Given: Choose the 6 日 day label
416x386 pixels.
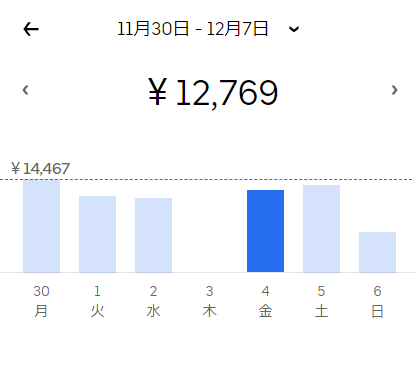Looking at the screenshot, I should click(x=377, y=301).
